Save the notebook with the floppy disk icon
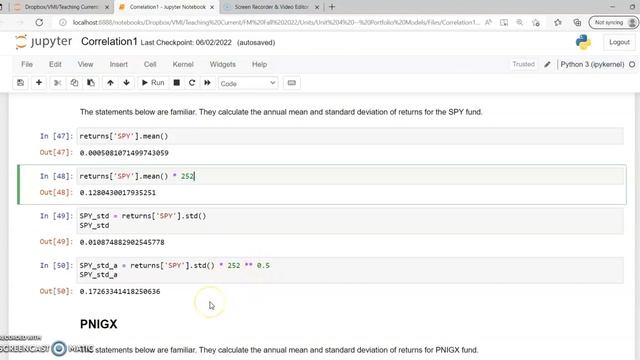Screen dimensions: 640x360 coord(20,83)
